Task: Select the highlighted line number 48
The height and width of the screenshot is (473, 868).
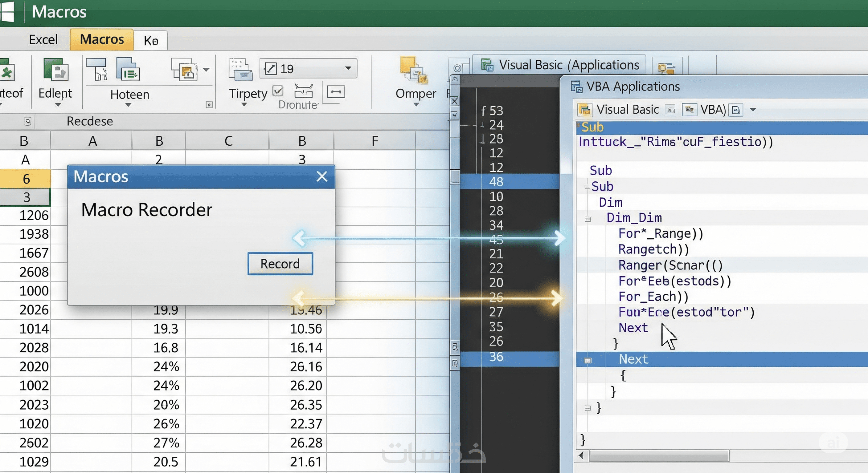Action: click(x=496, y=182)
